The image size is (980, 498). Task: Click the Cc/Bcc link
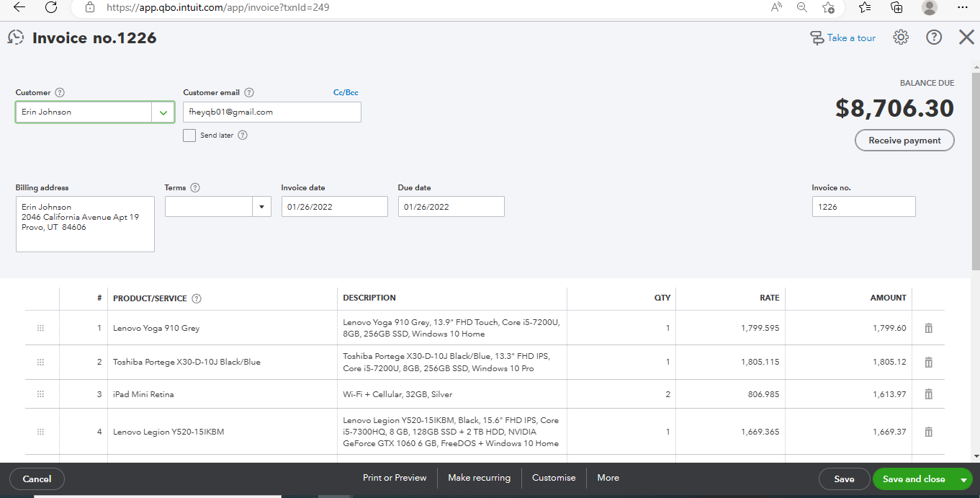tap(346, 92)
